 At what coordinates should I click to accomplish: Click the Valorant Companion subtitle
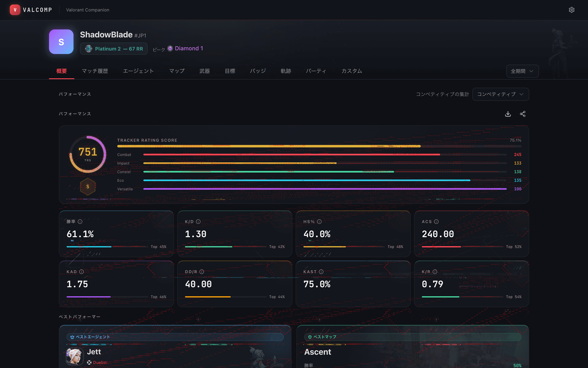[88, 10]
